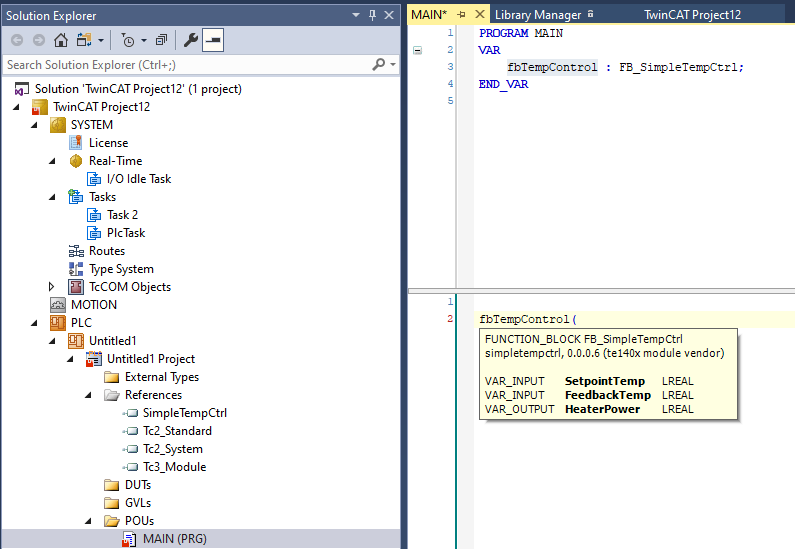The height and width of the screenshot is (549, 795).
Task: Toggle the pin on the MAIN tab
Action: point(461,15)
